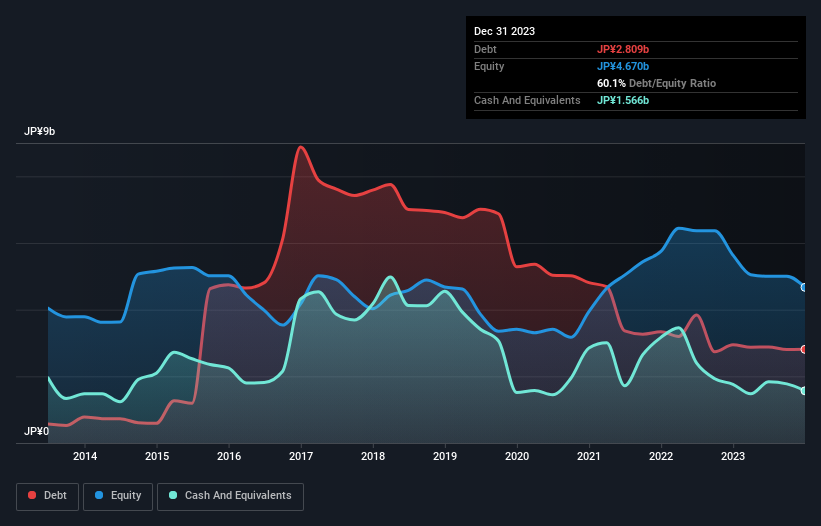This screenshot has width=821, height=526.
Task: Click the 2019 x-axis label
Action: pos(445,456)
